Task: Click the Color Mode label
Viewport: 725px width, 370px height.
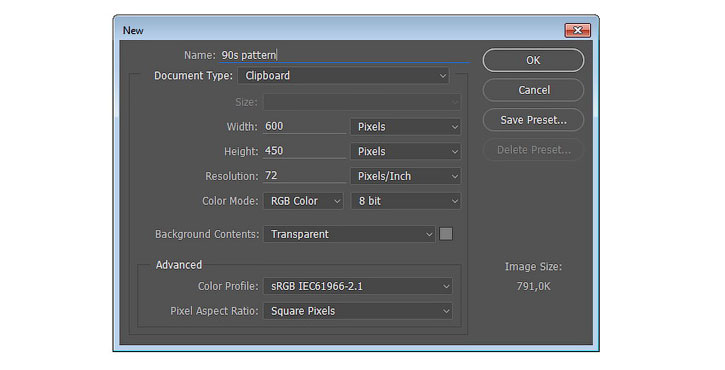Action: tap(230, 201)
